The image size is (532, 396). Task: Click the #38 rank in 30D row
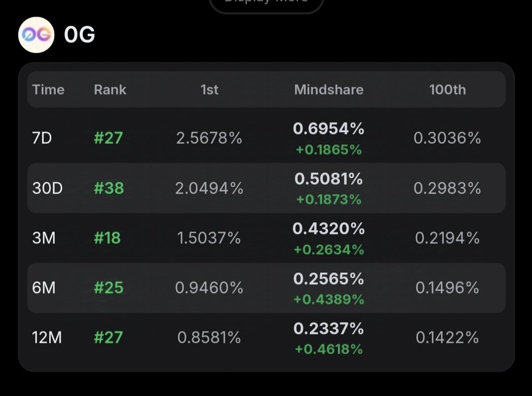[109, 188]
